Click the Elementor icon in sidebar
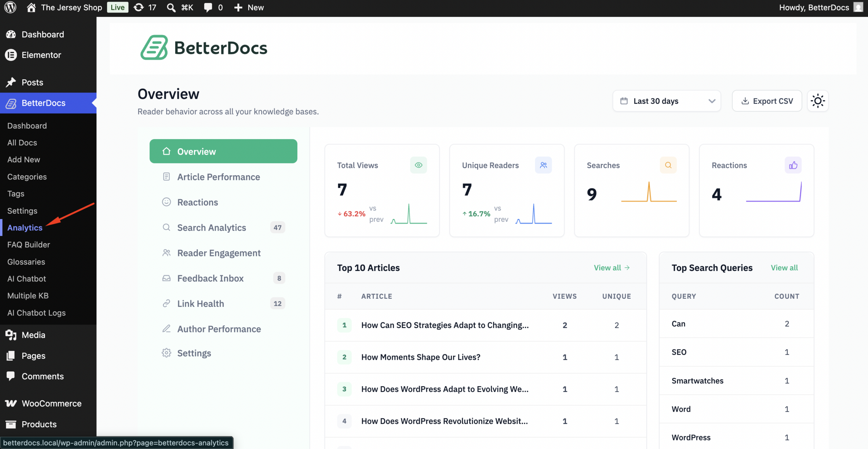Image resolution: width=868 pixels, height=449 pixels. click(11, 55)
